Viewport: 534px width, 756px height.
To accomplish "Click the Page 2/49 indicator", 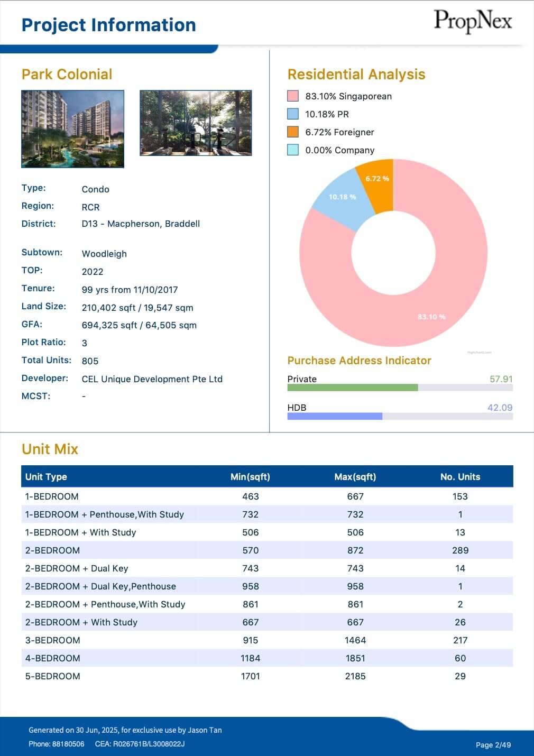I will pos(493,745).
